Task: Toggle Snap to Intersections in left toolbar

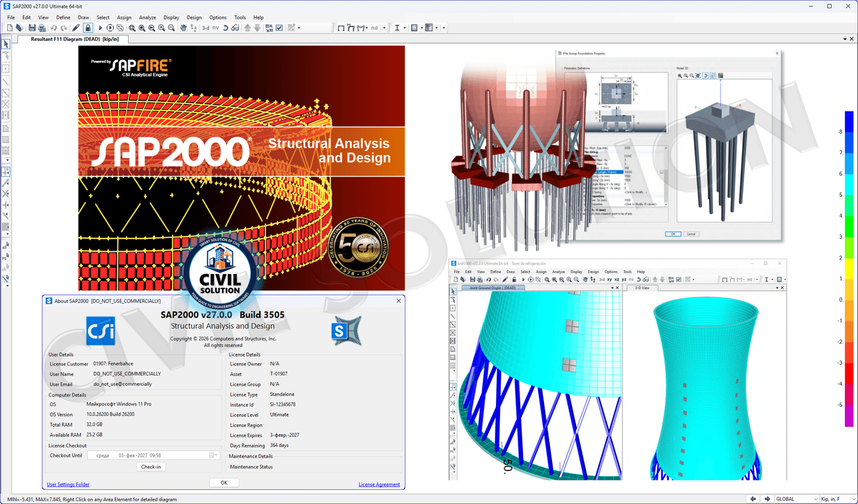Action: point(6,194)
